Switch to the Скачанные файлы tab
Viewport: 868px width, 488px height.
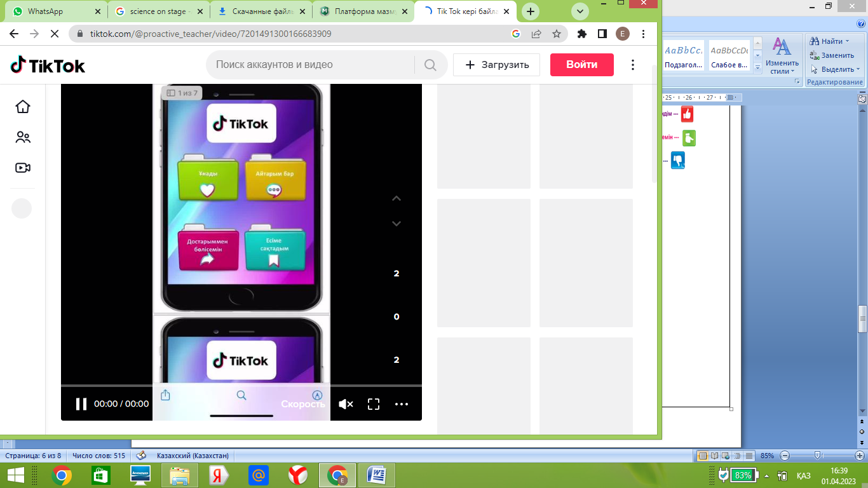point(261,11)
